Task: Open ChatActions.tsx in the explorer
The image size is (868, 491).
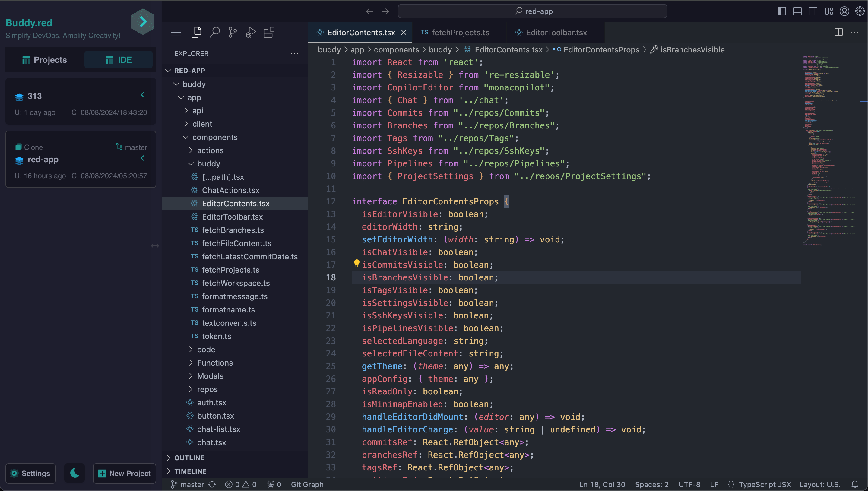Action: (231, 190)
